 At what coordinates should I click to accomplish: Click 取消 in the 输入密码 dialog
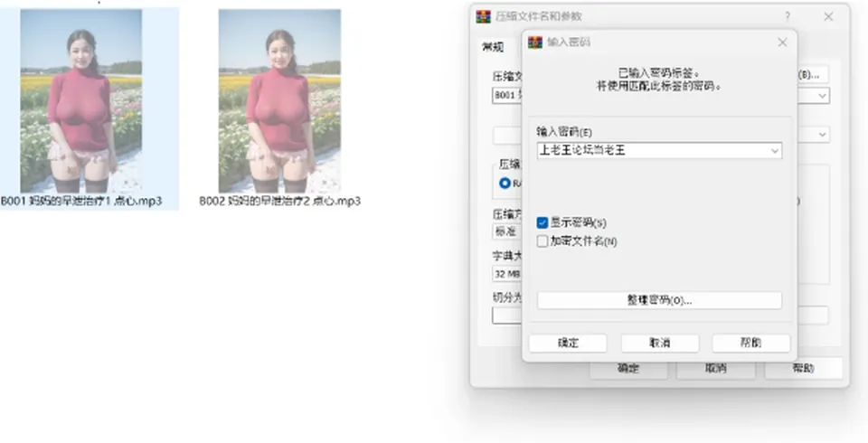pos(660,343)
